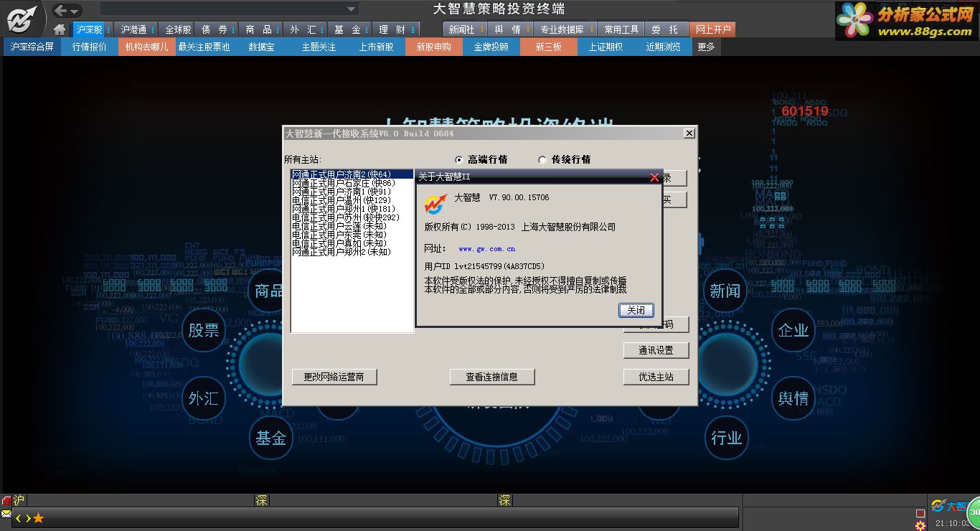980x531 pixels.
Task: Open the mail envelope icon in status bar
Action: coord(6,515)
